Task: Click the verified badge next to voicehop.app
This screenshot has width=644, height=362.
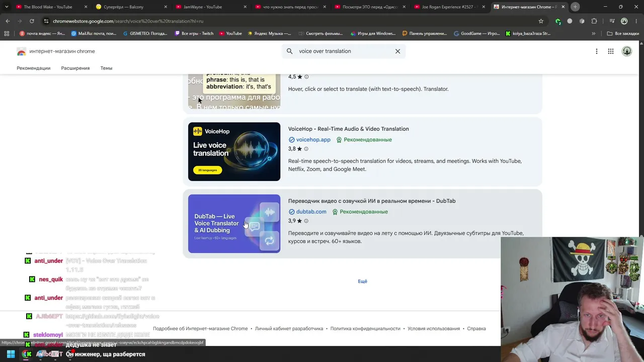Action: tap(291, 140)
